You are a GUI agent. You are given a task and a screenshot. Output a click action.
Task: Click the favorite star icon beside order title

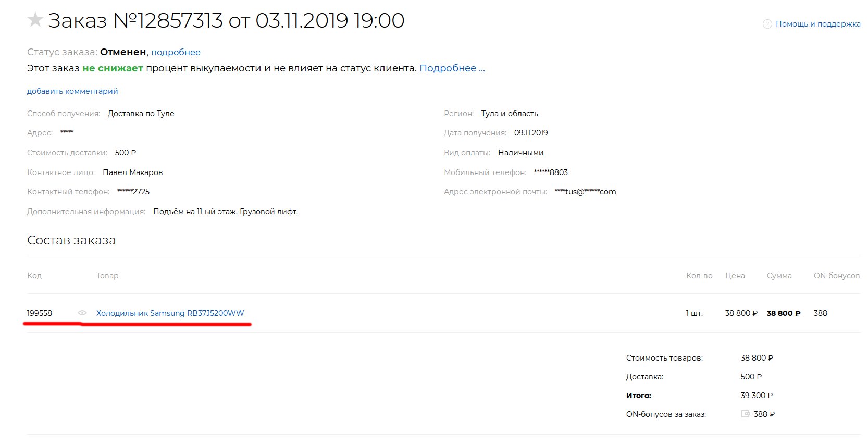[35, 20]
